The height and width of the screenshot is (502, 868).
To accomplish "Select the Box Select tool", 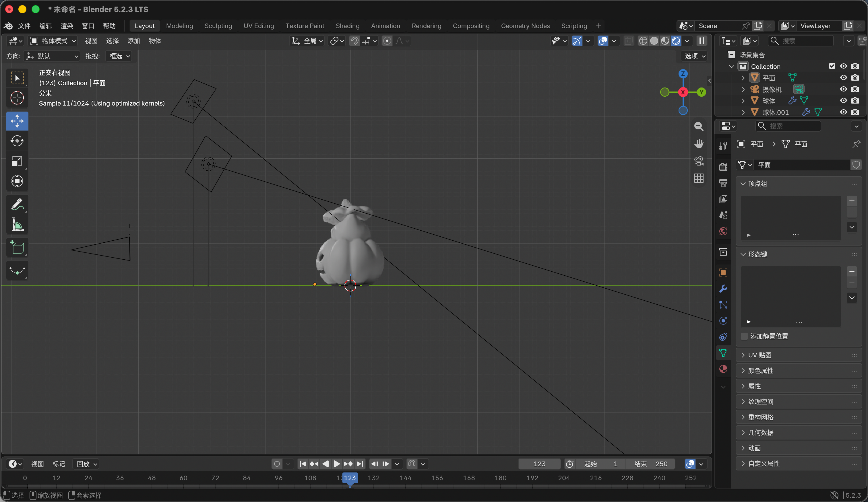I will pos(17,78).
